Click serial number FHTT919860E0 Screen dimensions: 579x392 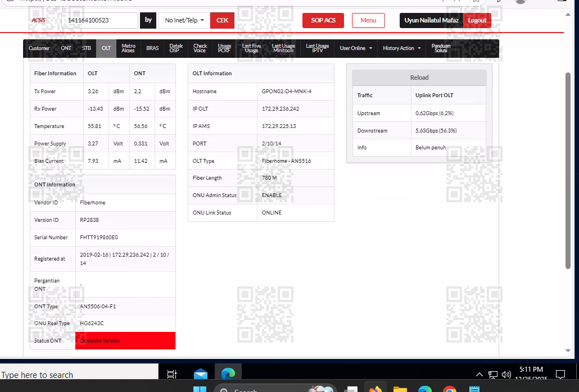(x=99, y=238)
